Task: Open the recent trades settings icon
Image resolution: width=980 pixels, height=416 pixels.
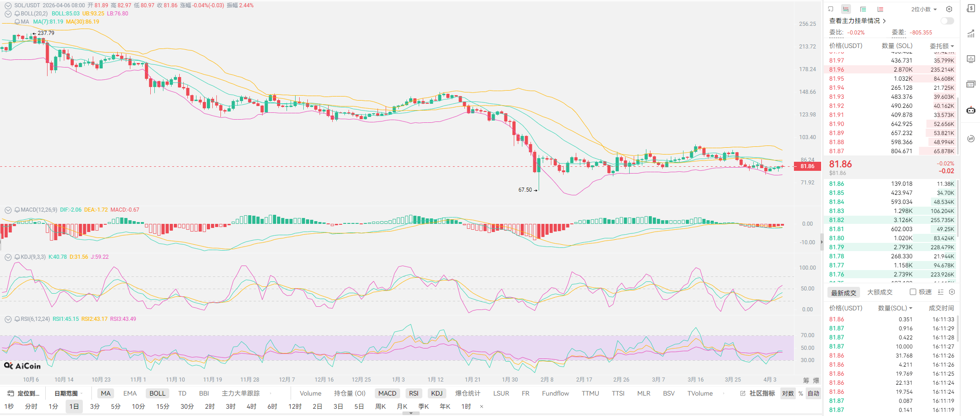Action: 952,292
